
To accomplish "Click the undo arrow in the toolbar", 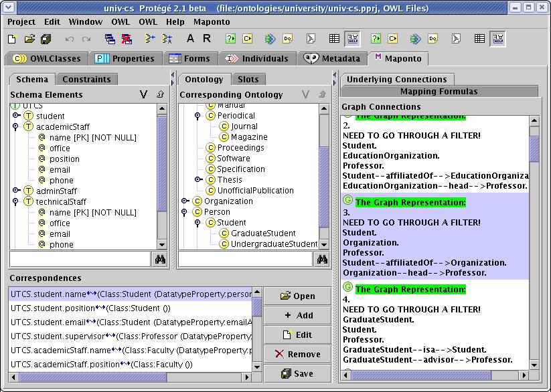I will coord(69,39).
